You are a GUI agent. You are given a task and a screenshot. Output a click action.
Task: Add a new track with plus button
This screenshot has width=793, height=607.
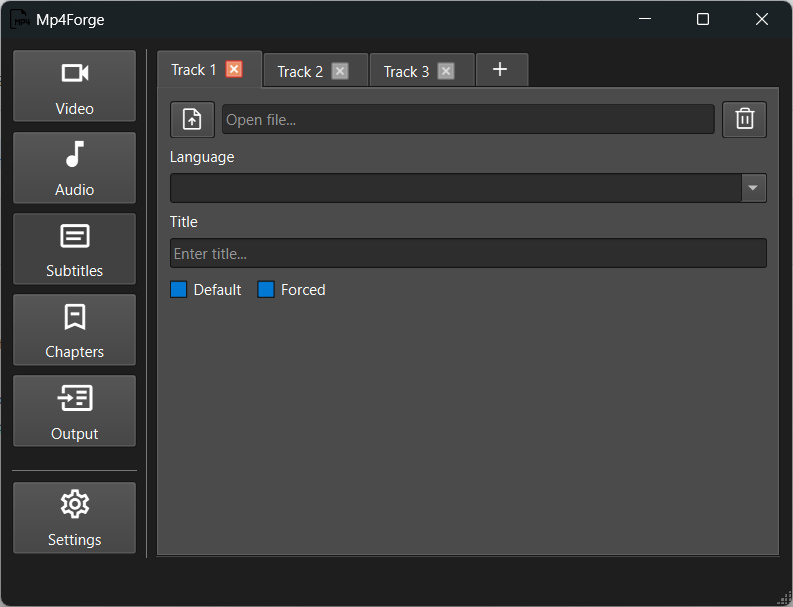pyautogui.click(x=501, y=70)
